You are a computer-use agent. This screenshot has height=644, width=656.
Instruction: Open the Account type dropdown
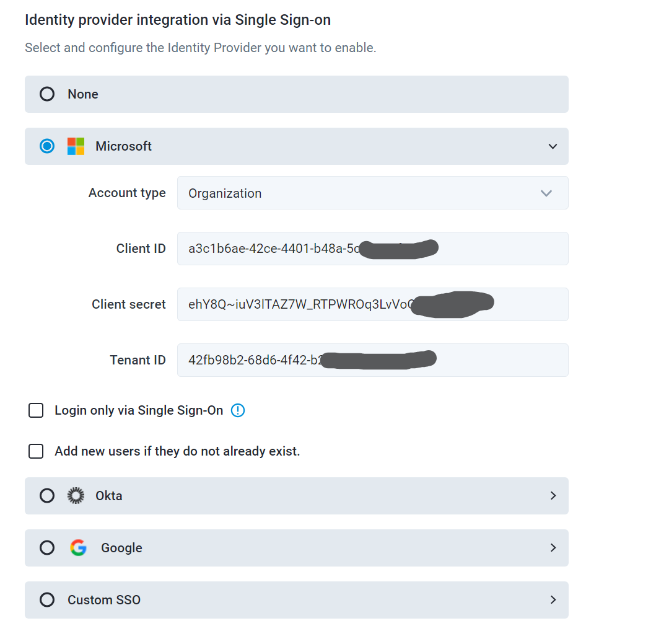[x=372, y=193]
